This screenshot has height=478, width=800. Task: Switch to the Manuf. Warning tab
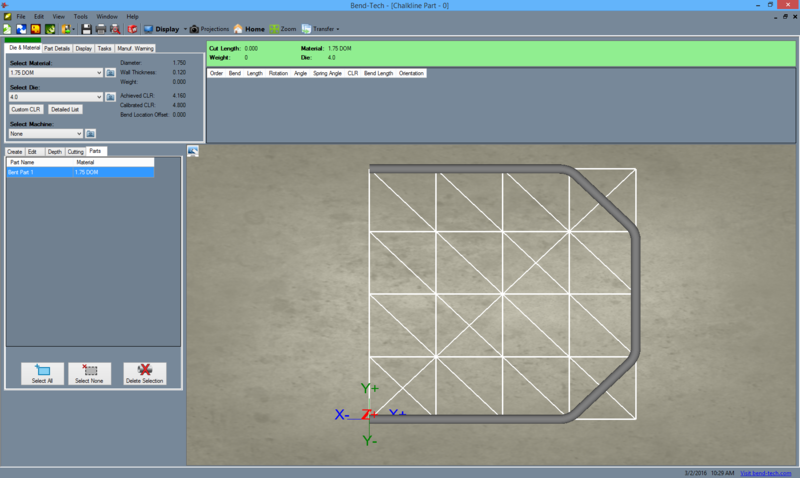135,48
